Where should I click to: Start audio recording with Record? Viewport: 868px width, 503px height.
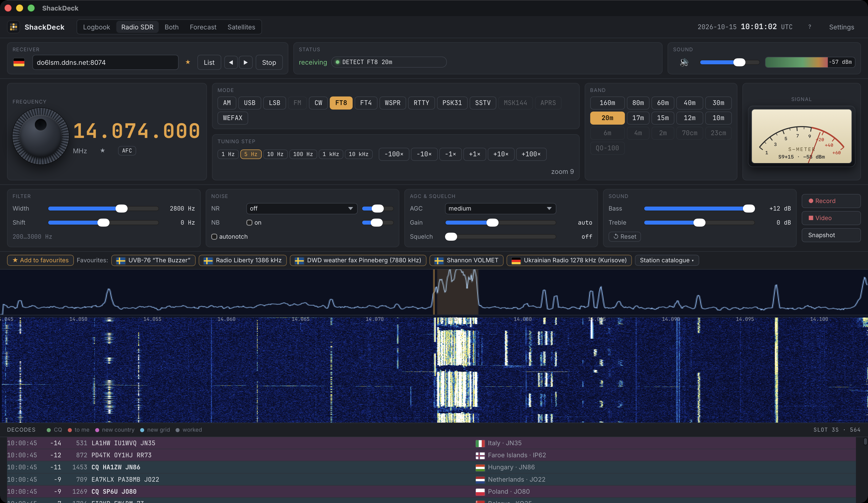click(831, 201)
